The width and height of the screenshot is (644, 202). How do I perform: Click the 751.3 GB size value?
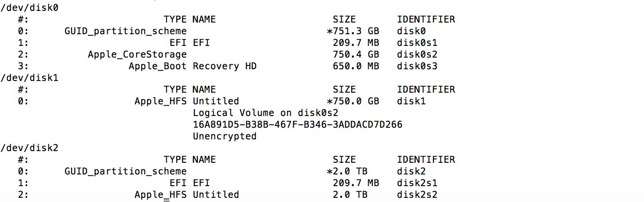pyautogui.click(x=353, y=31)
